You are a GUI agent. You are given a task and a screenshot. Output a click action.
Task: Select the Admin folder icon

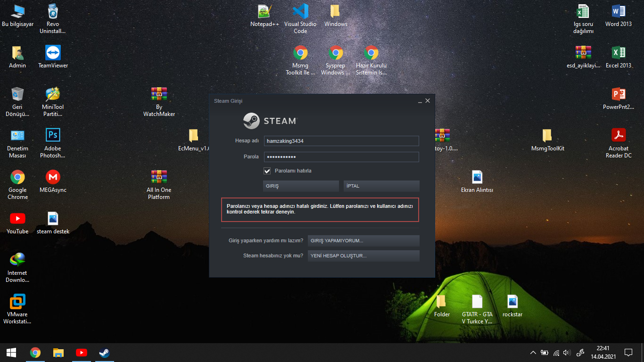coord(17,57)
